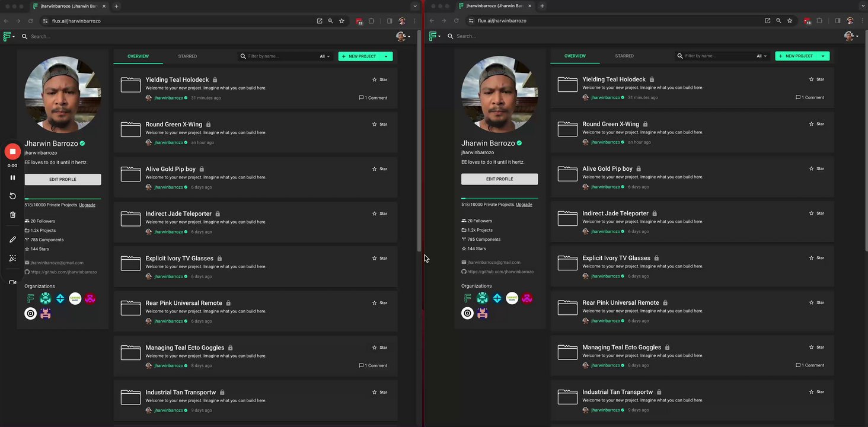Click the private projects progress bar in left window

tap(63, 199)
